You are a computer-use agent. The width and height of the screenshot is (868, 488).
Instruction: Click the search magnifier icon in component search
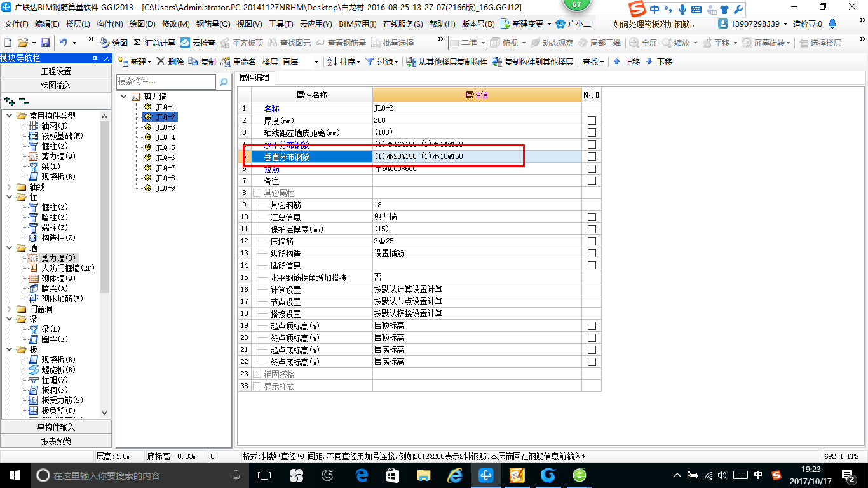pyautogui.click(x=223, y=81)
